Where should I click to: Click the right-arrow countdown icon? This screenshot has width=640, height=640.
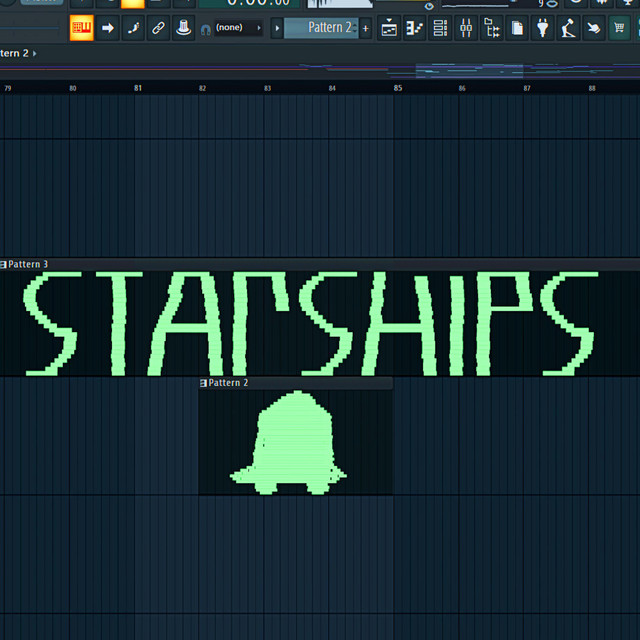click(x=108, y=28)
